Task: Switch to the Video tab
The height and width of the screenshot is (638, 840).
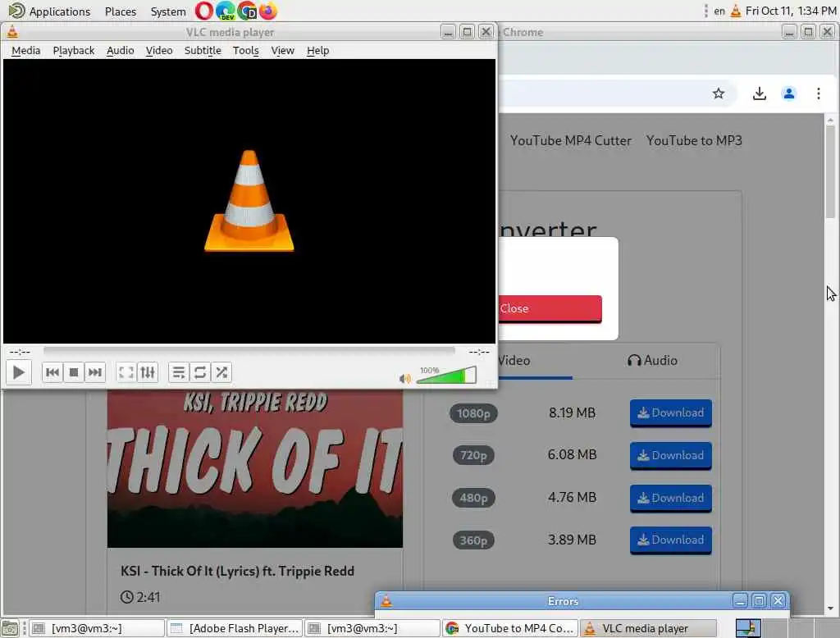Action: (514, 361)
